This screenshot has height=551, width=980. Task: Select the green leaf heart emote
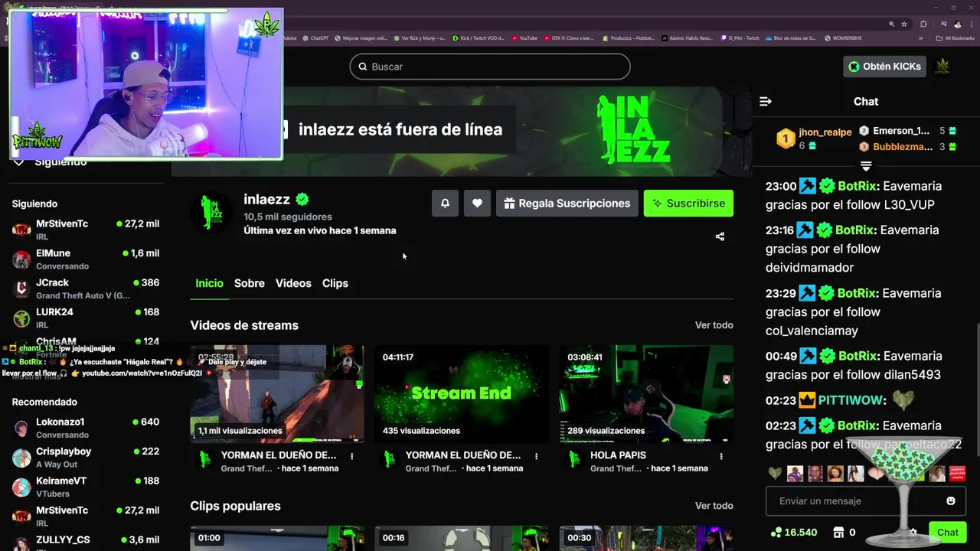point(775,474)
